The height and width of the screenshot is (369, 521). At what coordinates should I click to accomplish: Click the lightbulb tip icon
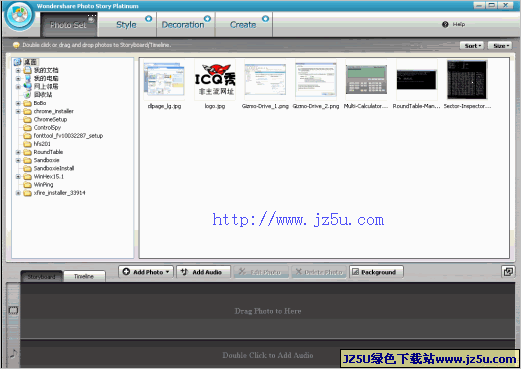pyautogui.click(x=16, y=45)
